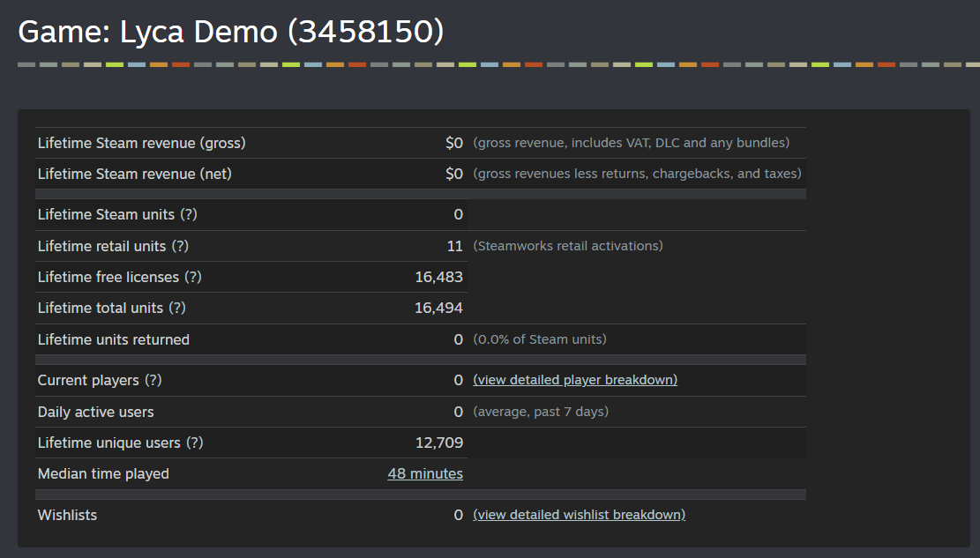
Task: Click the Lifetime free licenses label
Action: click(x=108, y=277)
